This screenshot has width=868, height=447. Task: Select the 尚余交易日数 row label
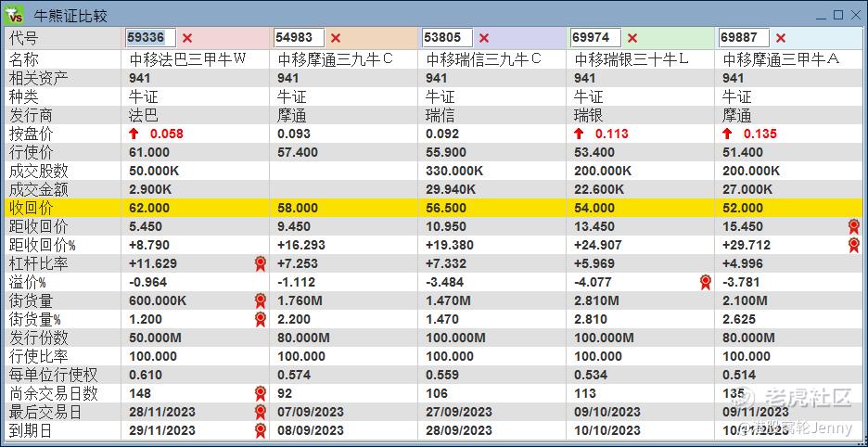(x=54, y=394)
